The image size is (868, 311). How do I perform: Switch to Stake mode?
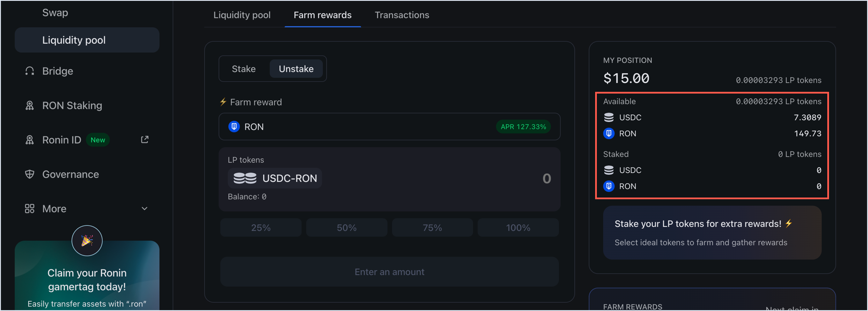244,68
